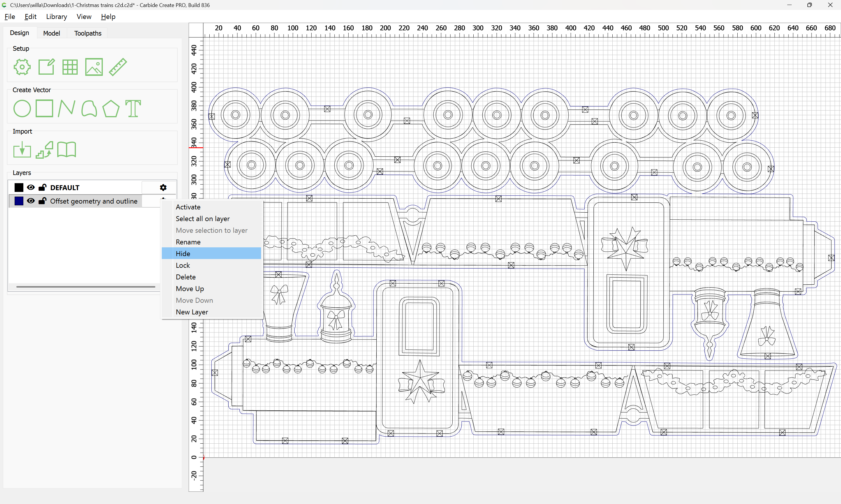Select the Circle vector tool

[22, 109]
